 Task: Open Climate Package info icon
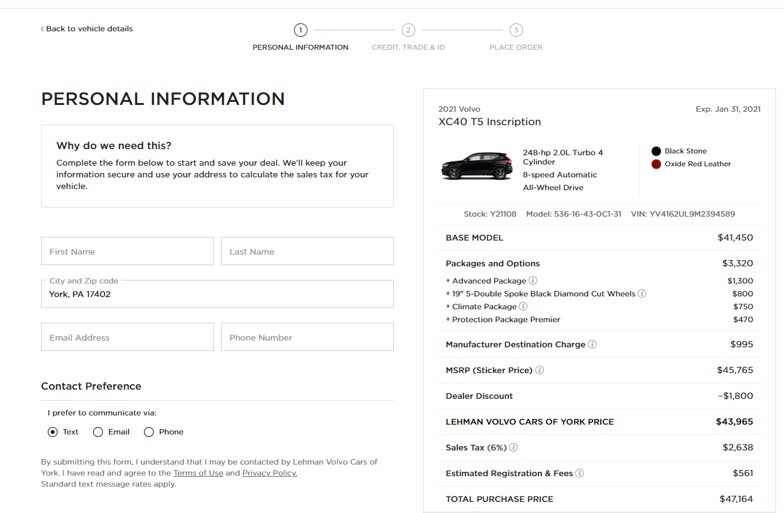(x=523, y=306)
